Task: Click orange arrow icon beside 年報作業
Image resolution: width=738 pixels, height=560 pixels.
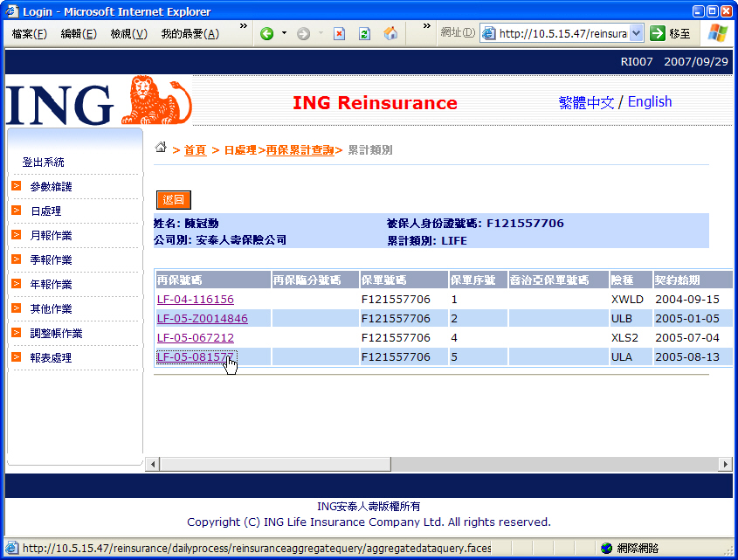Action: pyautogui.click(x=17, y=284)
